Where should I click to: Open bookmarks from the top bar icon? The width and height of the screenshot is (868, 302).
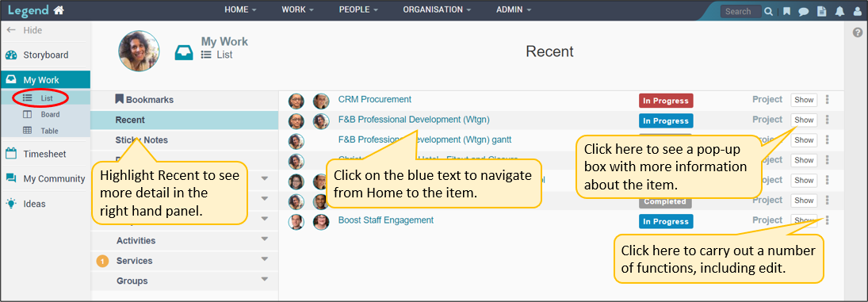pos(786,11)
